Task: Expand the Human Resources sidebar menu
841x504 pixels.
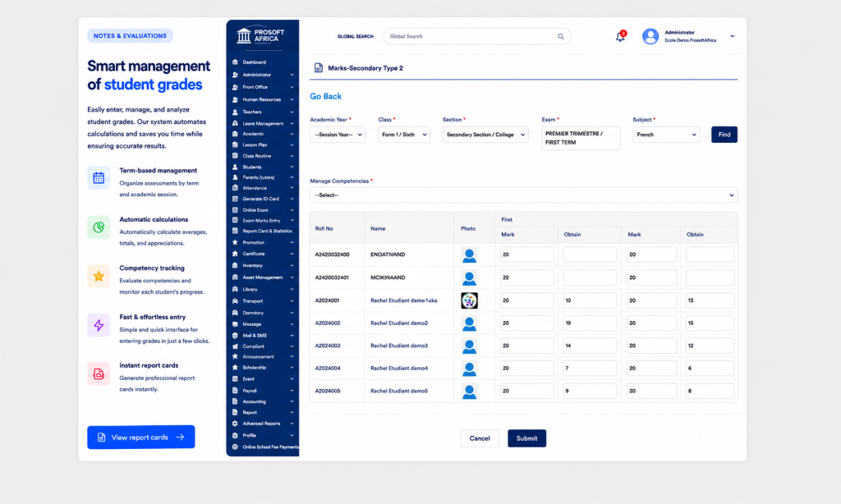Action: [x=263, y=99]
